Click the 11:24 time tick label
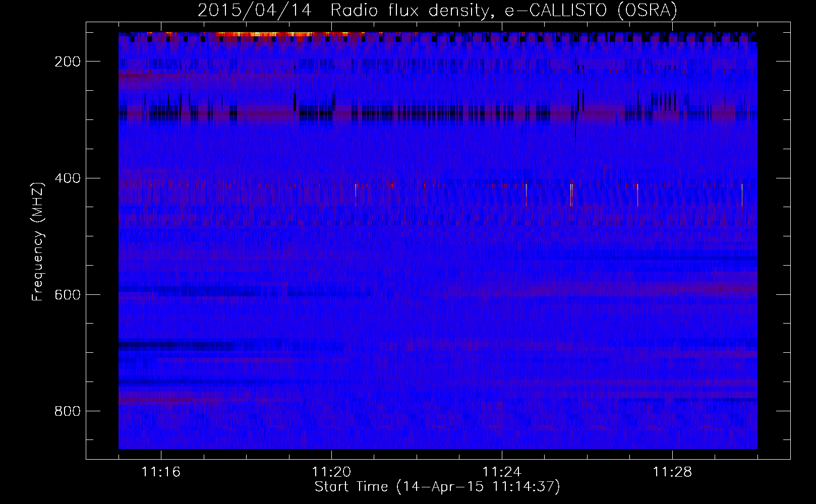This screenshot has width=816, height=504. pos(502,472)
